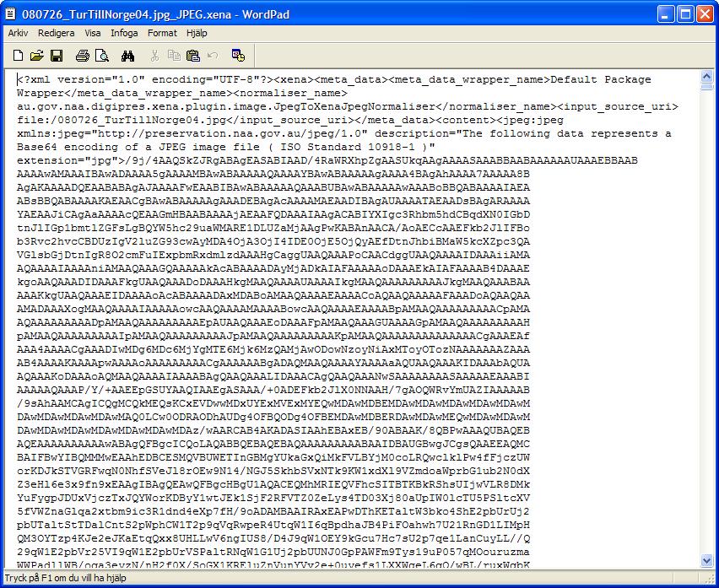Launch Find with the binoculars icon
This screenshot has height=588, width=719.
128,56
